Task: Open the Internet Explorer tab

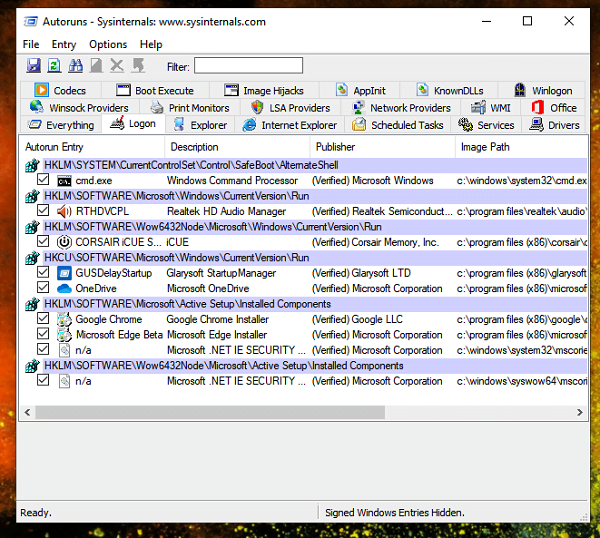Action: pyautogui.click(x=290, y=125)
